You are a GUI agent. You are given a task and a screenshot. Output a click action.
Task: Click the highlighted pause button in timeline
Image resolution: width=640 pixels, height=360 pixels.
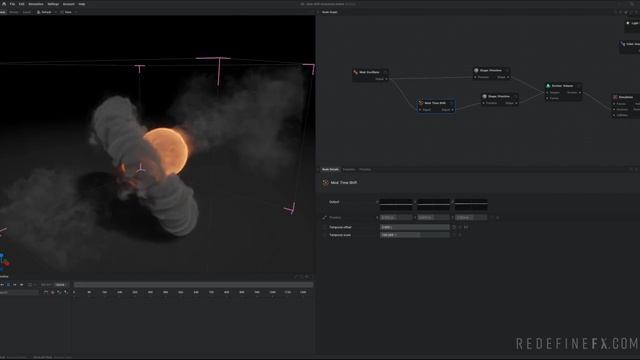pos(9,284)
